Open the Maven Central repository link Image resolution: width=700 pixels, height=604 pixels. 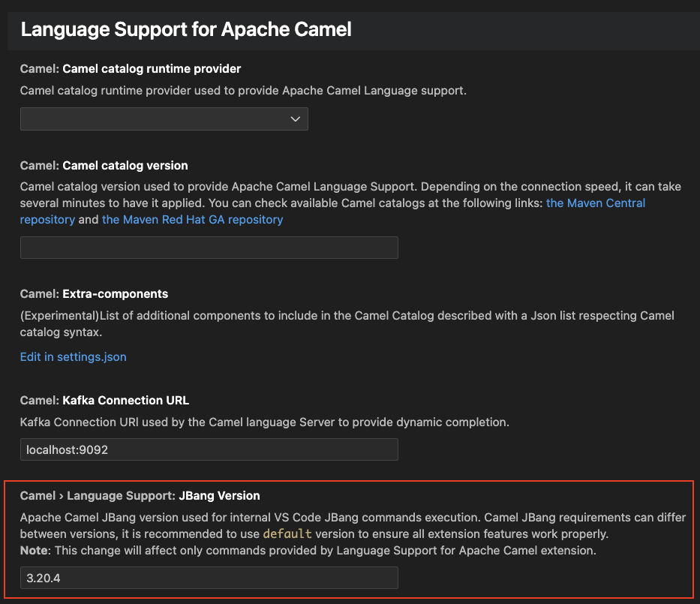(596, 203)
